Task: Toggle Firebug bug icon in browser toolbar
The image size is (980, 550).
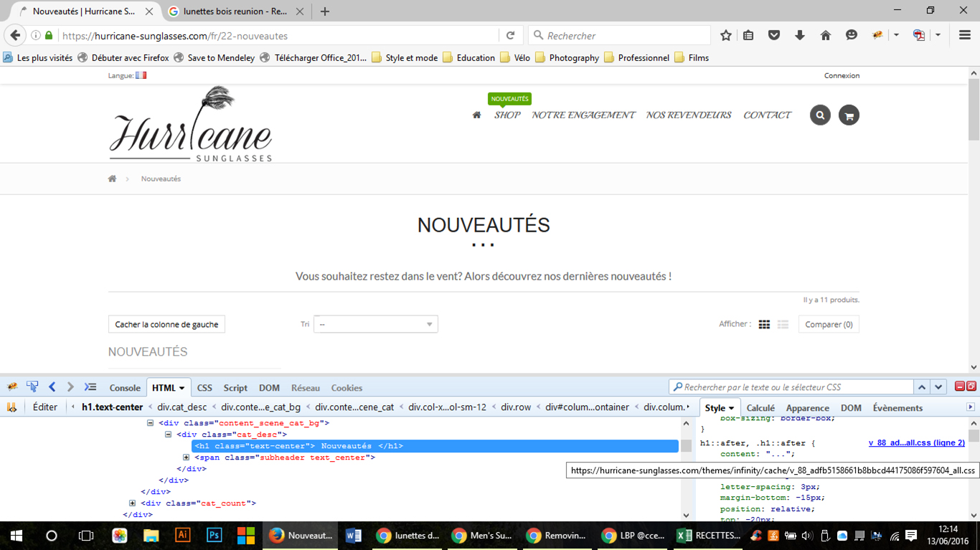Action: [x=877, y=35]
